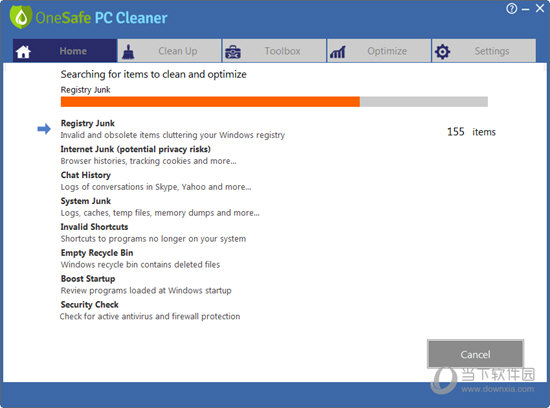Image resolution: width=550 pixels, height=408 pixels.
Task: Click the house icon on Home tab
Action: click(x=23, y=52)
